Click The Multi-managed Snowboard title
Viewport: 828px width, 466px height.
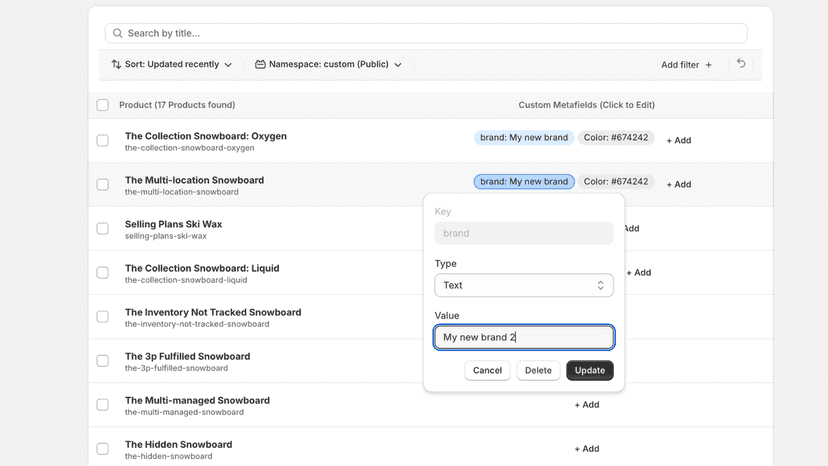197,400
